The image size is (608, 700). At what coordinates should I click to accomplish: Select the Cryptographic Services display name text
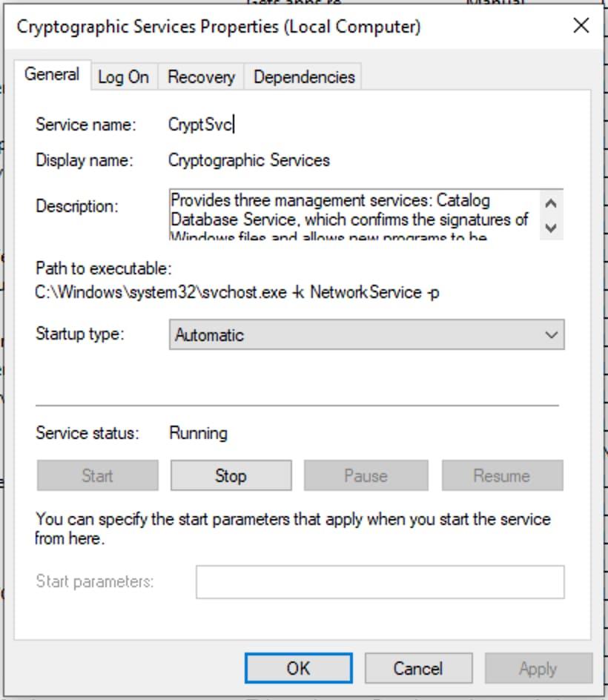pos(248,160)
